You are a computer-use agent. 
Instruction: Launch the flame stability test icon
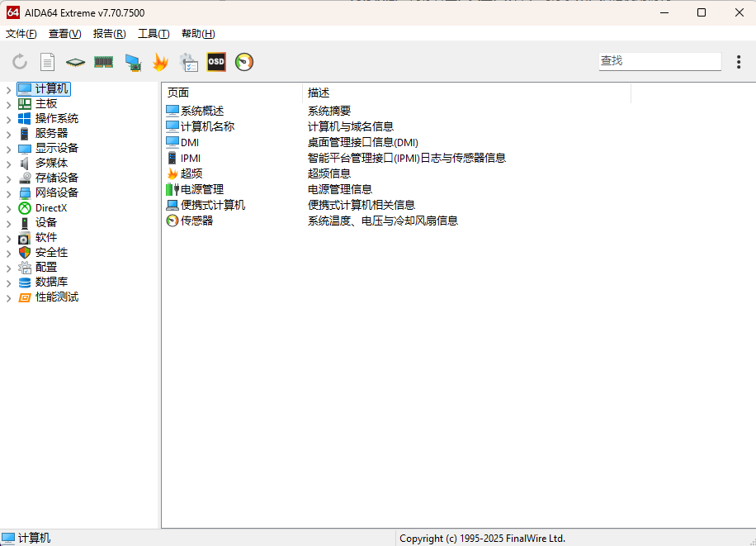click(x=160, y=62)
